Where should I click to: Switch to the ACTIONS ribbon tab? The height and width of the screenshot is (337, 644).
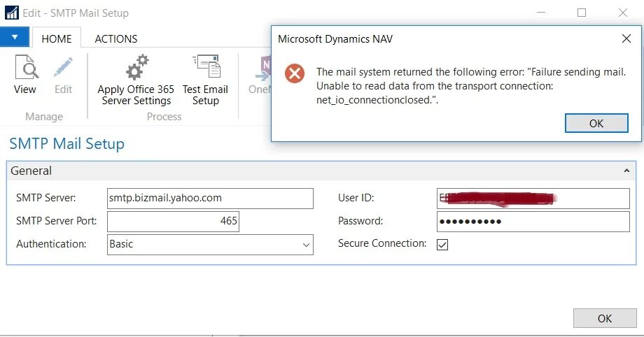point(116,38)
